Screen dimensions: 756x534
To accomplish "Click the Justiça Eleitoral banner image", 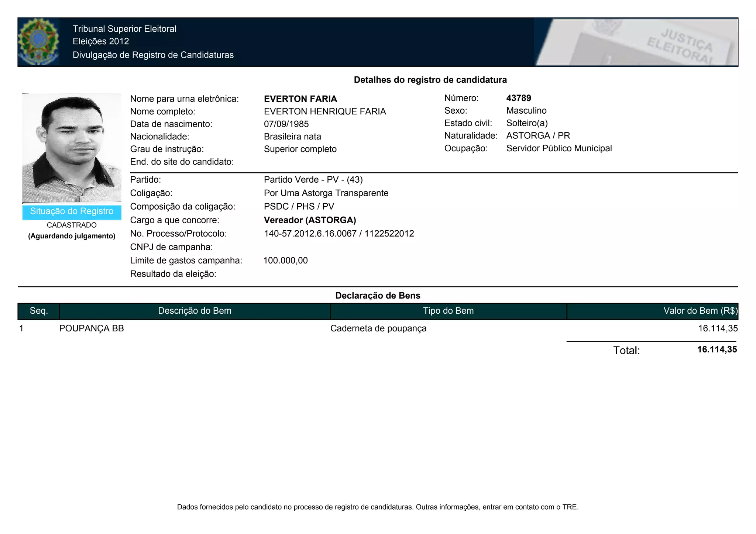I will tap(636, 42).
